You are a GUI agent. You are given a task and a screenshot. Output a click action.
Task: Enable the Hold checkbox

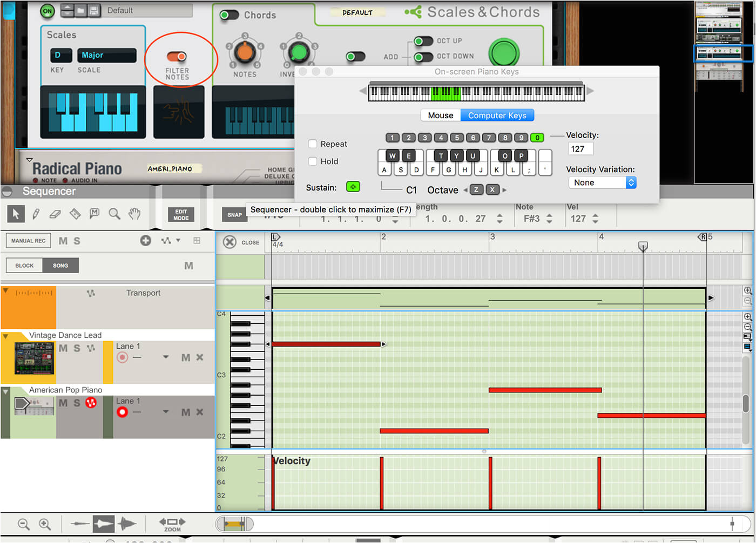[313, 161]
